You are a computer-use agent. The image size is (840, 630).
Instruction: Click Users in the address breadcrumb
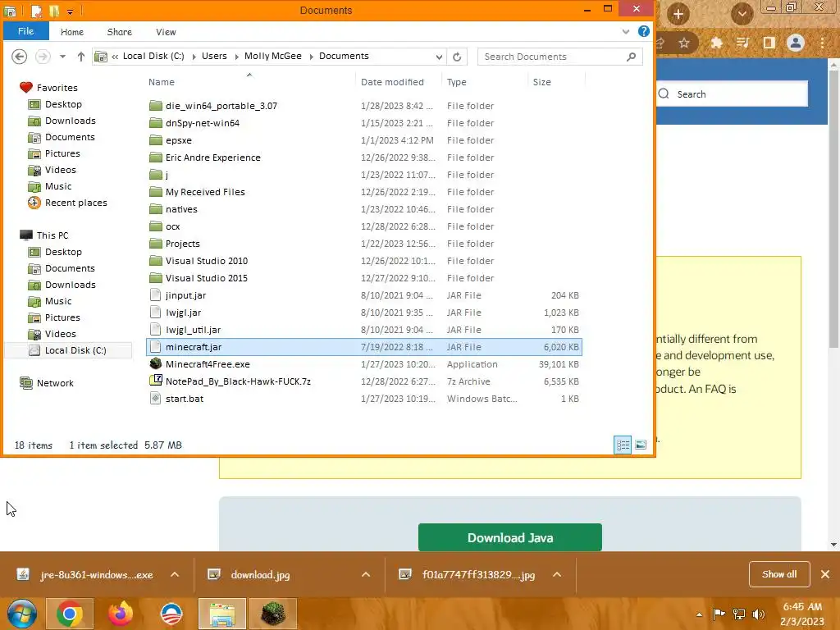214,56
